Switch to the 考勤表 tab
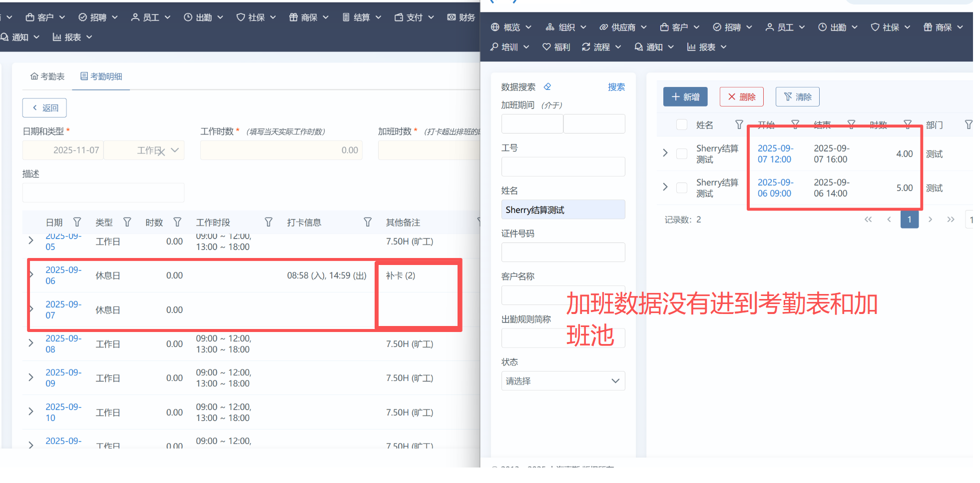Viewport: 980px width, 483px height. (x=47, y=76)
